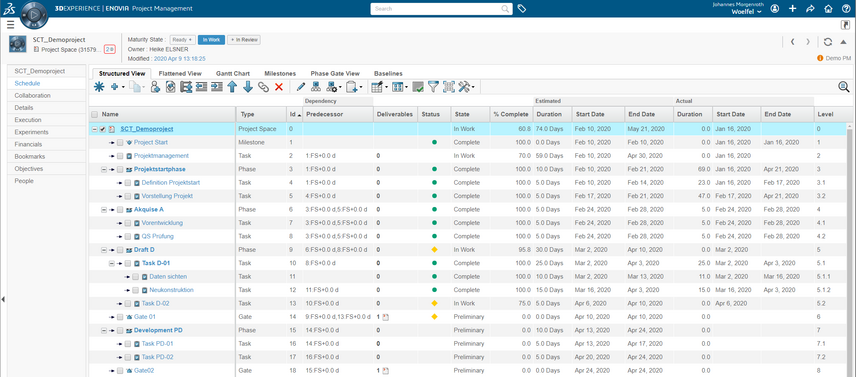The image size is (856, 377).
Task: Open the Milestones tab
Action: (x=280, y=73)
